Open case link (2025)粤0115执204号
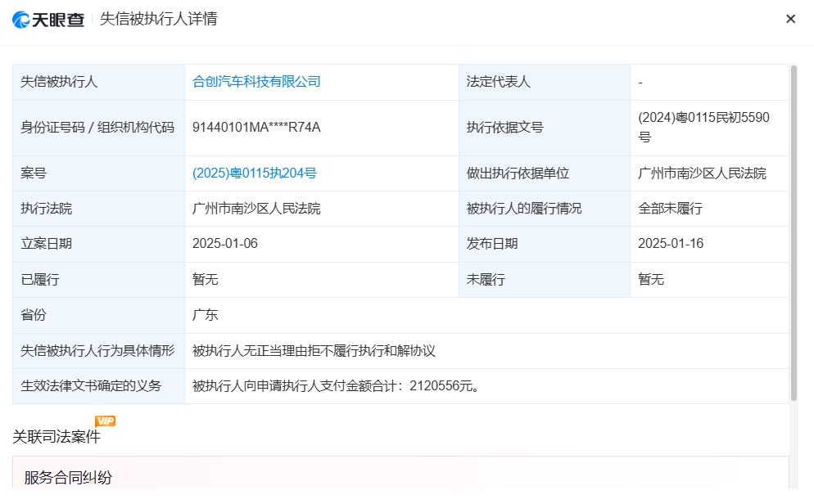The image size is (814, 504). coord(255,173)
